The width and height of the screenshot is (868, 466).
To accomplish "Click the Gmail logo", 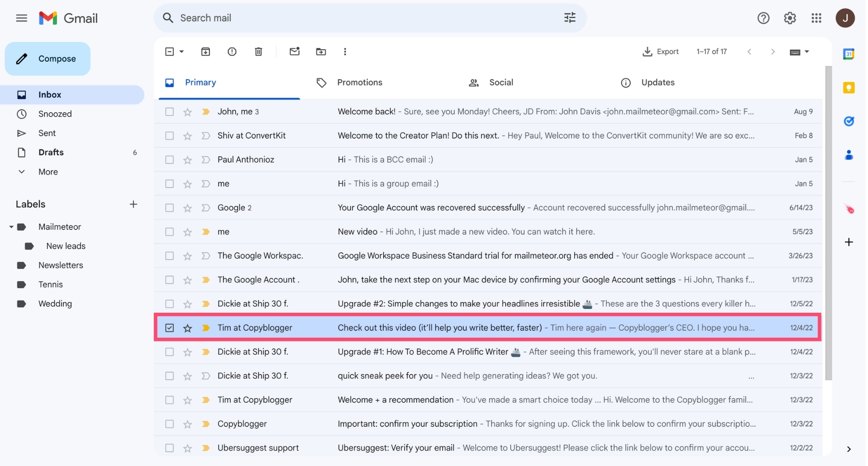I will [x=68, y=18].
